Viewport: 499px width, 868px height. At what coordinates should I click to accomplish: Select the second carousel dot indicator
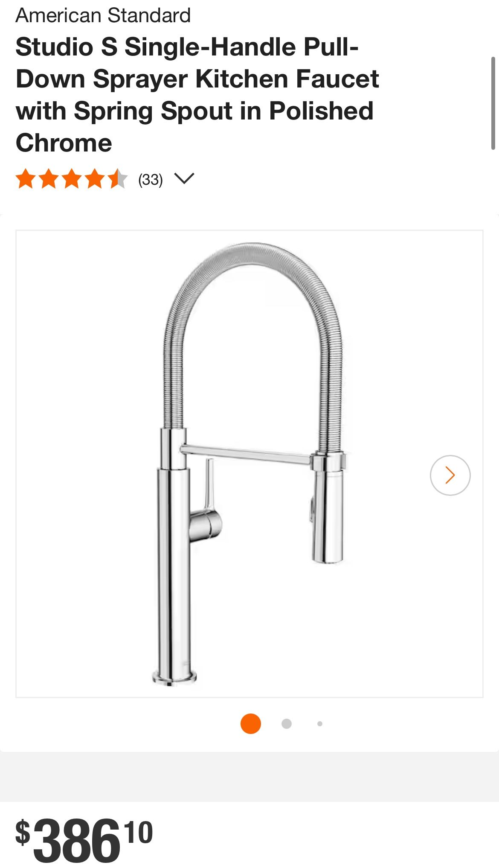click(x=287, y=723)
